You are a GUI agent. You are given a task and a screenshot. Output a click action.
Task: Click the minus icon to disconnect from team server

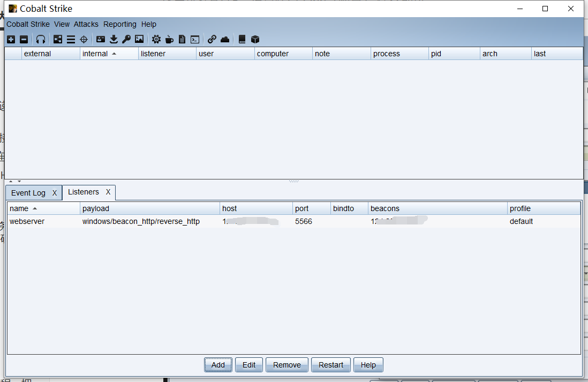click(x=24, y=40)
